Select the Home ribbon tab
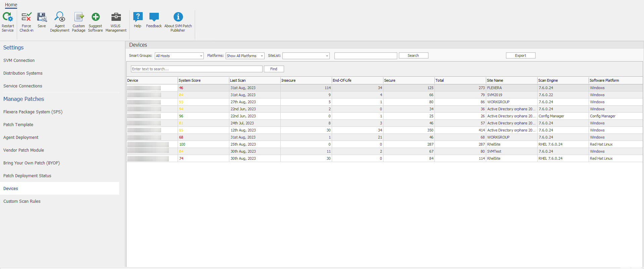644x269 pixels. point(11,5)
